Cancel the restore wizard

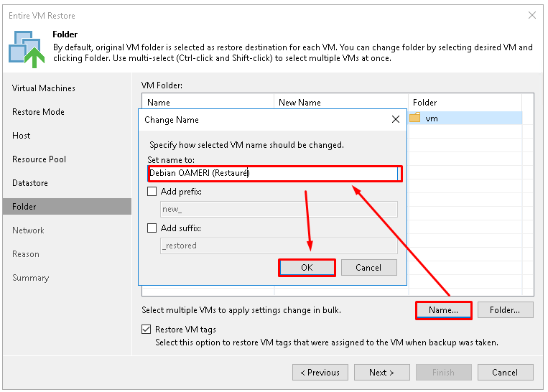pos(505,373)
